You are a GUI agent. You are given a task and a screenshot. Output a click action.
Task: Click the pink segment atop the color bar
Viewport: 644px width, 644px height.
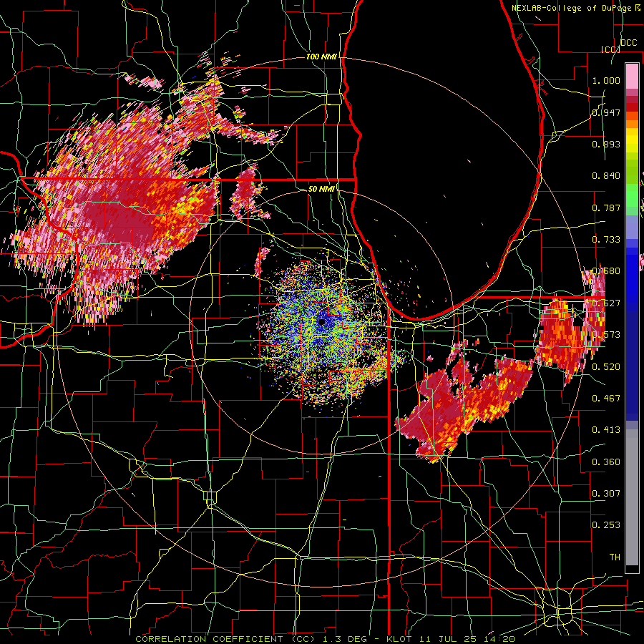632,76
